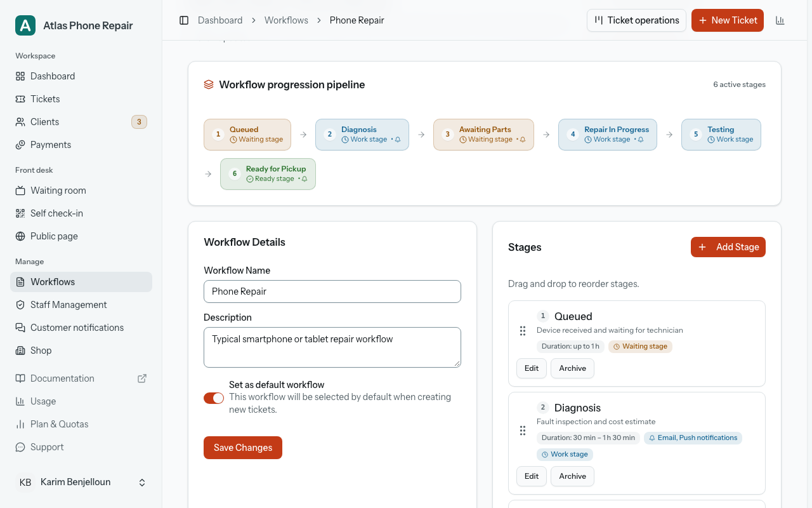Viewport: 812px width, 508px height.
Task: Save Changes to workflow details
Action: pos(243,448)
